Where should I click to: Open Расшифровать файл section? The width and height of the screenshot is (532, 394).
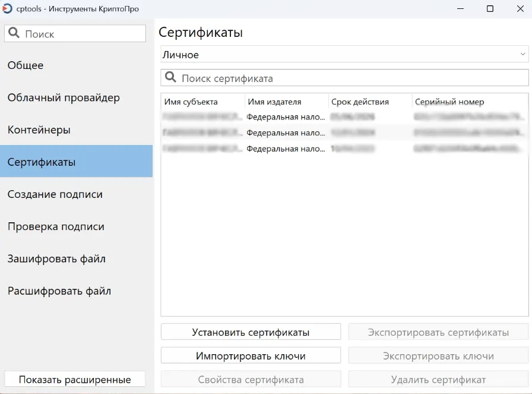(59, 291)
